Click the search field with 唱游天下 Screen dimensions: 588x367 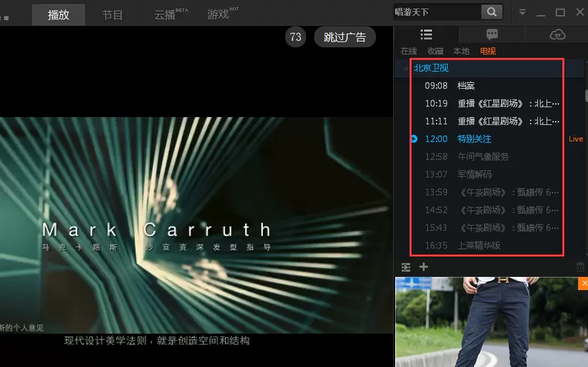tap(437, 12)
